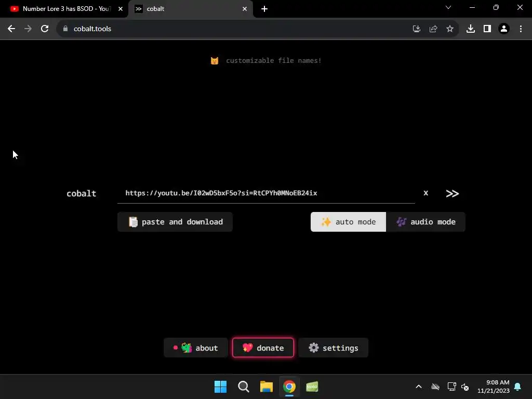Open the clock and calendar flyout

coord(494,387)
